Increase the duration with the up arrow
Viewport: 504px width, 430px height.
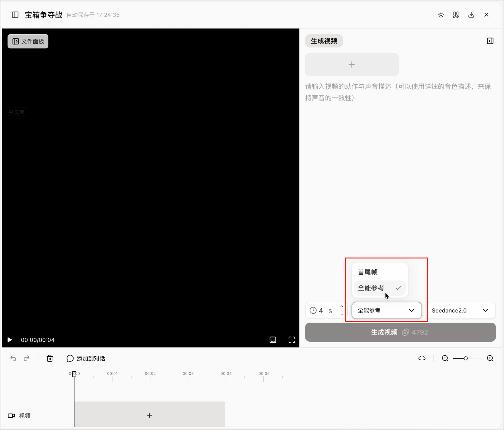point(341,306)
